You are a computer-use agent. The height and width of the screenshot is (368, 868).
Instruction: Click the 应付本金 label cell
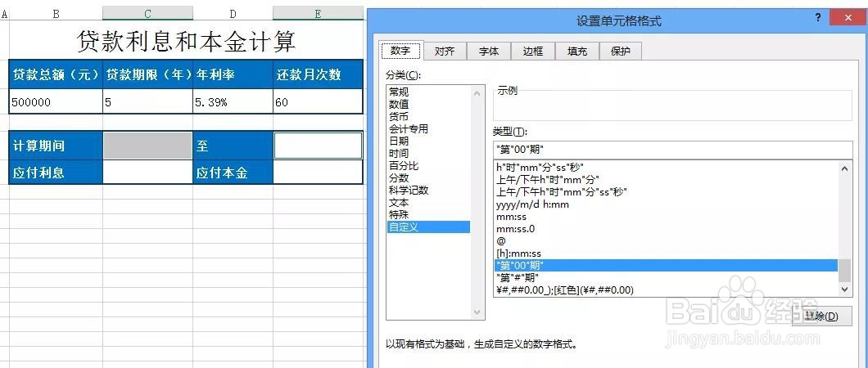233,173
